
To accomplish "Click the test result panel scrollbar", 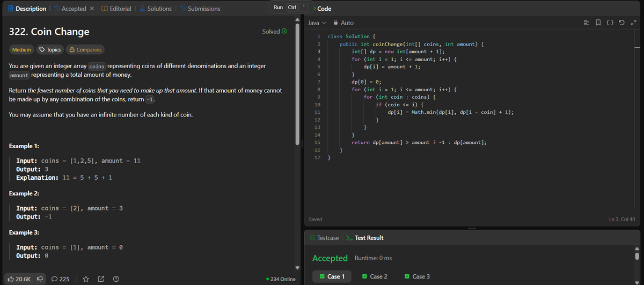I will tap(638, 255).
